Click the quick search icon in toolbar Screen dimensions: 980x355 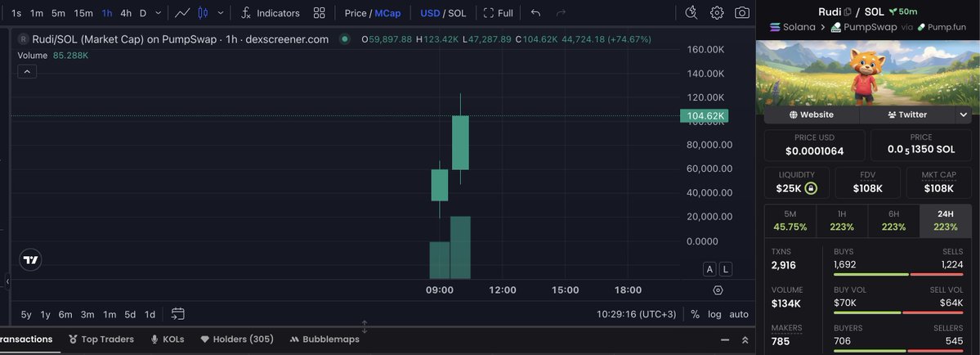point(691,13)
